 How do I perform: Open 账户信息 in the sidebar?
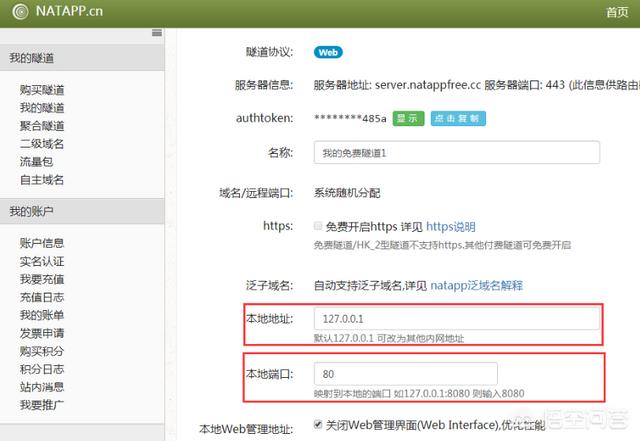[x=42, y=243]
